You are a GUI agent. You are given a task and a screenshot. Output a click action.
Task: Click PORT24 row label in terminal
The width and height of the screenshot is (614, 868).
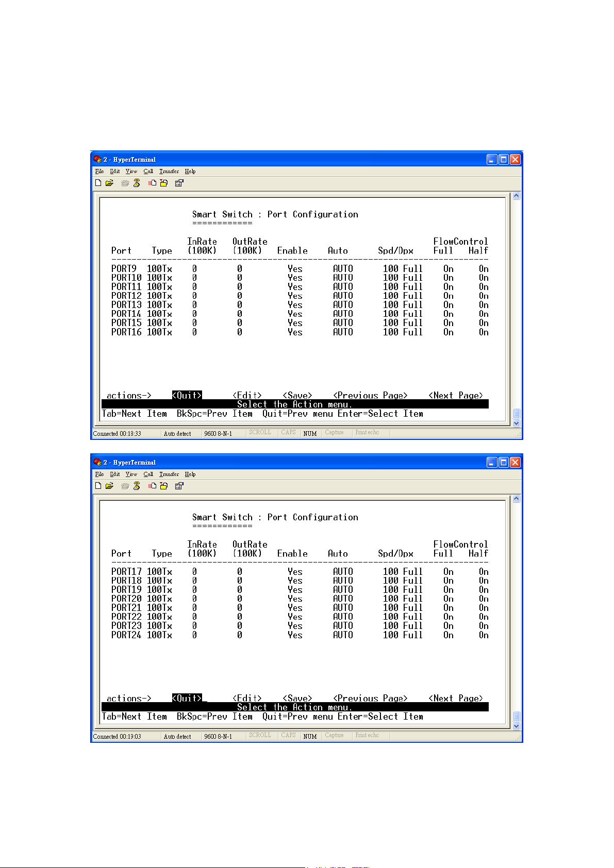(126, 635)
